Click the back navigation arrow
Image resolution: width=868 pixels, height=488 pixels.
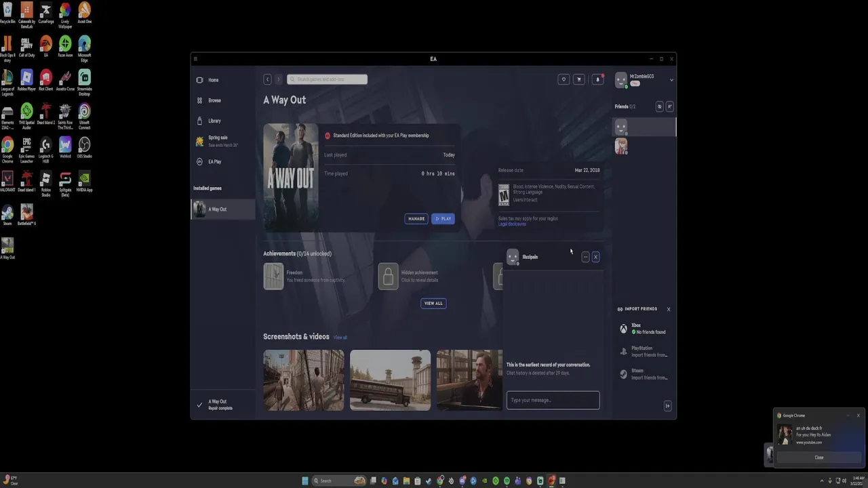267,79
